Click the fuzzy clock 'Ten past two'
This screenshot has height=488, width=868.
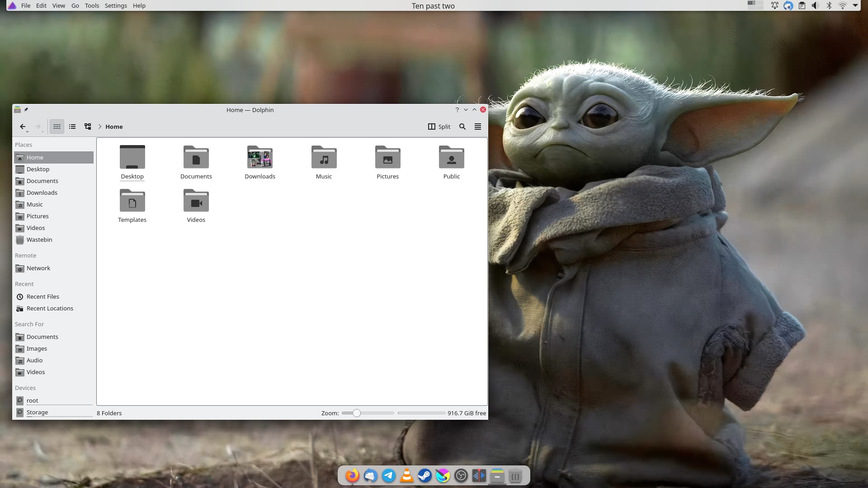pos(433,6)
